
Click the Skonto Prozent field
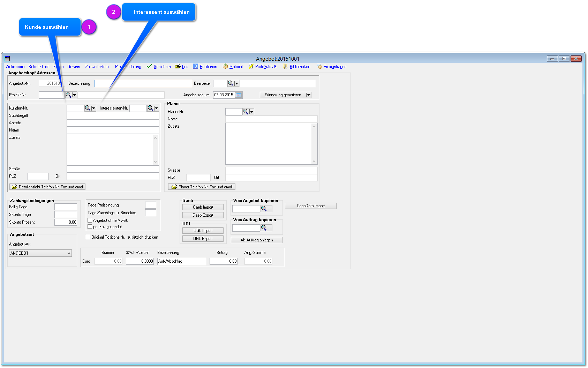(66, 222)
